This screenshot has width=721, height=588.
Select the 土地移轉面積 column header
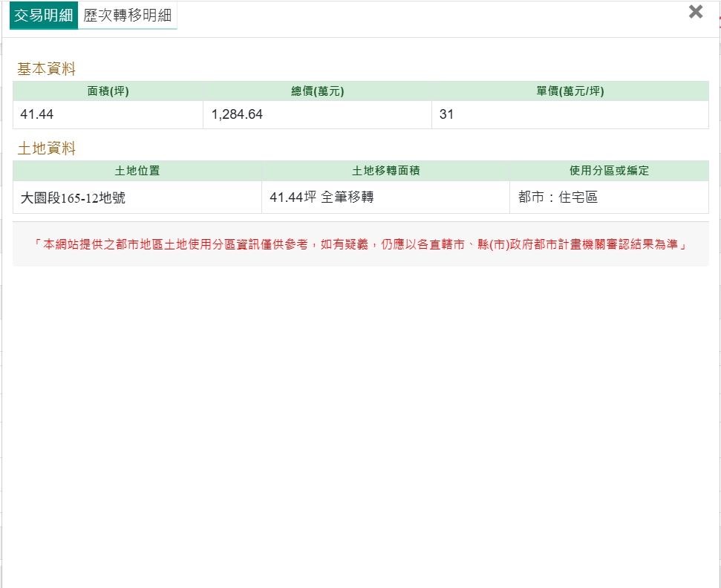(385, 171)
